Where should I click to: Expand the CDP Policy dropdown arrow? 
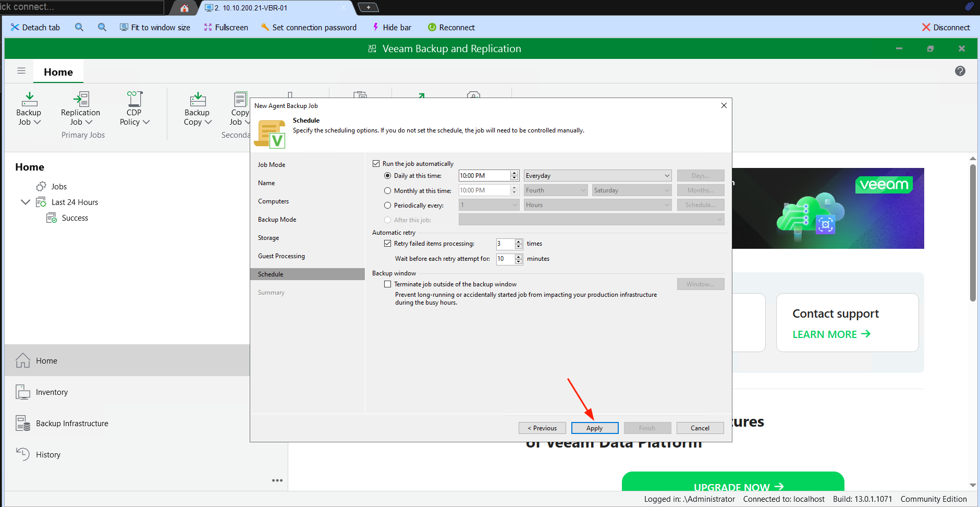(x=146, y=122)
